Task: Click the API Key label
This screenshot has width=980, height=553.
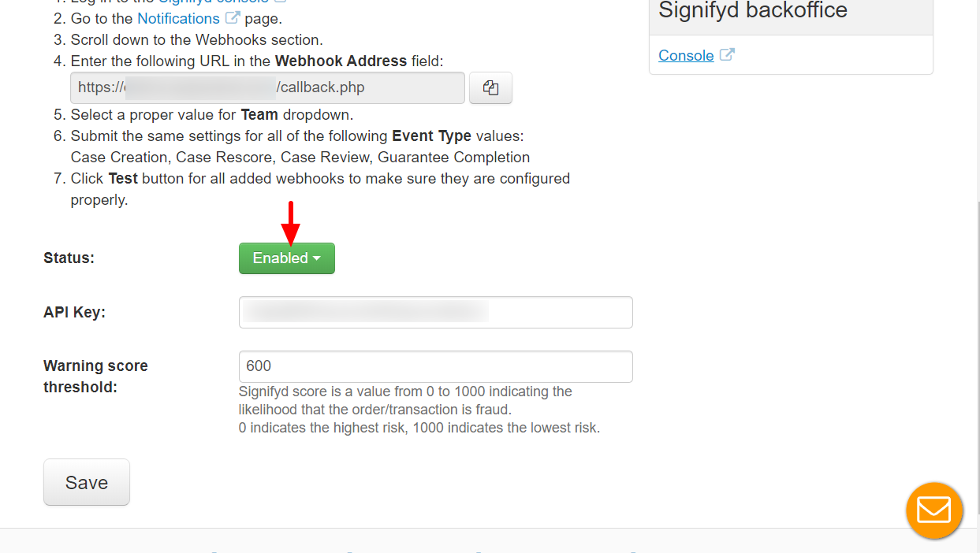Action: [74, 312]
